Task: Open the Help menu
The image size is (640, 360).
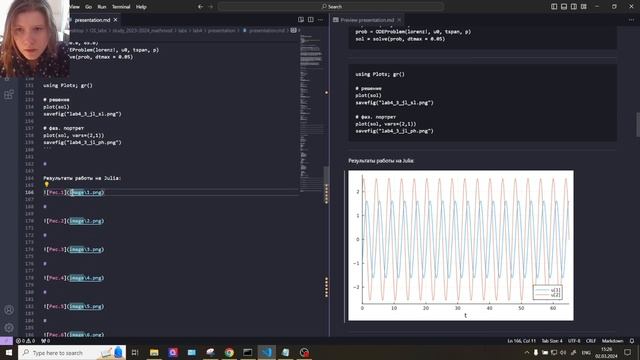Action: (x=141, y=7)
